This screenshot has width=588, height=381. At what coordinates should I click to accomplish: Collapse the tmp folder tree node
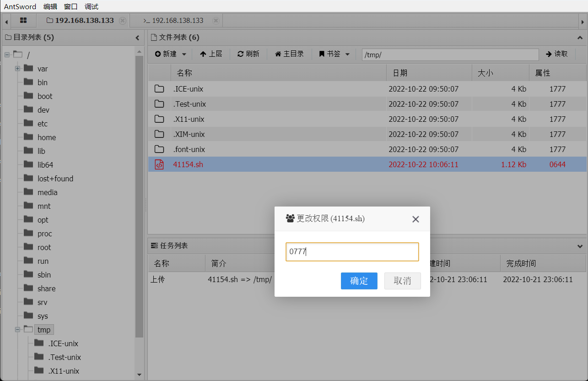click(17, 330)
